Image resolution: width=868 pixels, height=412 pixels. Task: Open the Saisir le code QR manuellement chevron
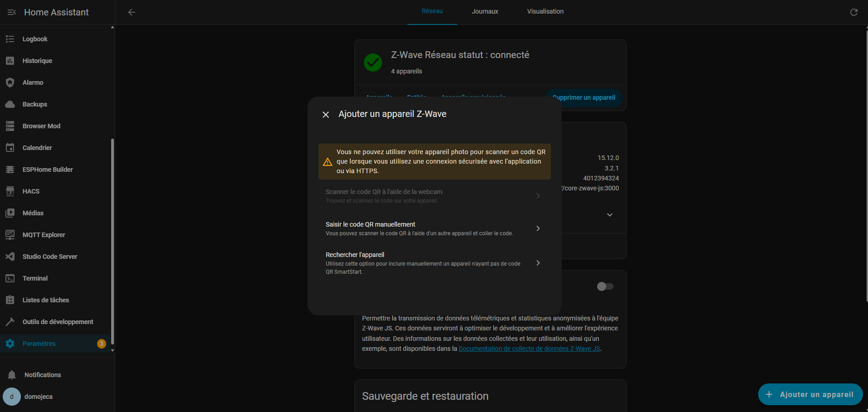[x=538, y=228]
